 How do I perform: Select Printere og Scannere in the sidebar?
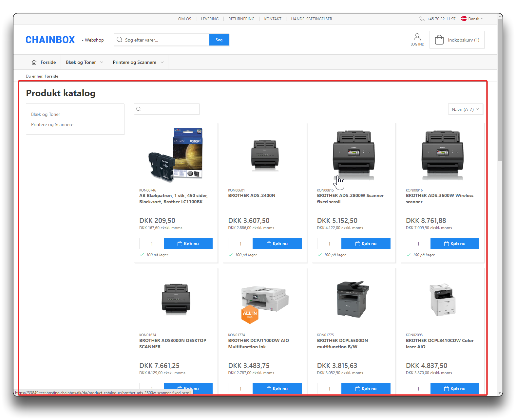(52, 124)
